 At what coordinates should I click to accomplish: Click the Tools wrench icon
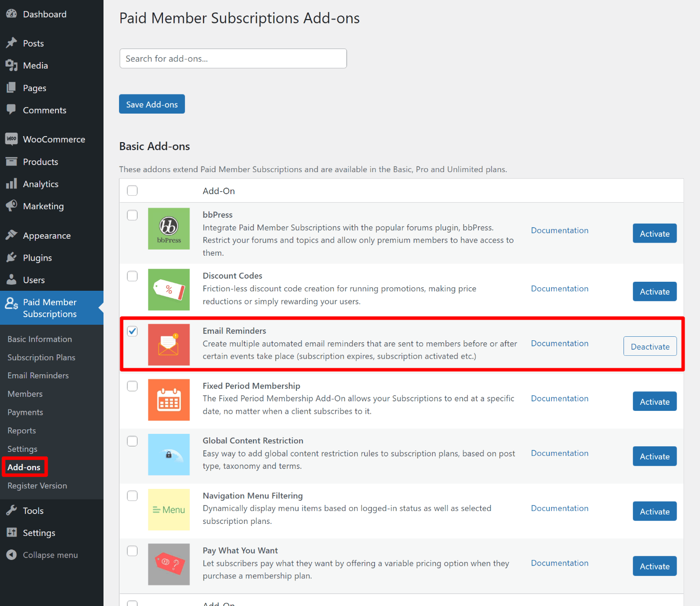coord(11,510)
